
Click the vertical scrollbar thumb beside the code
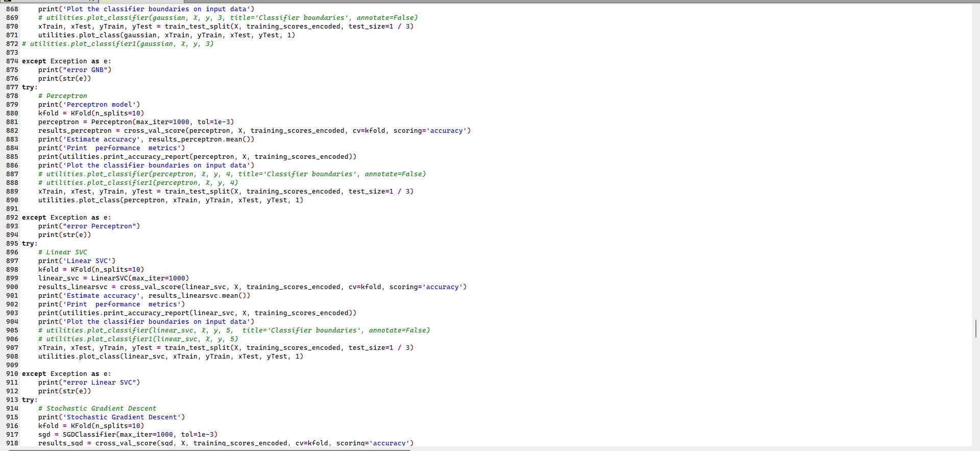pyautogui.click(x=976, y=328)
